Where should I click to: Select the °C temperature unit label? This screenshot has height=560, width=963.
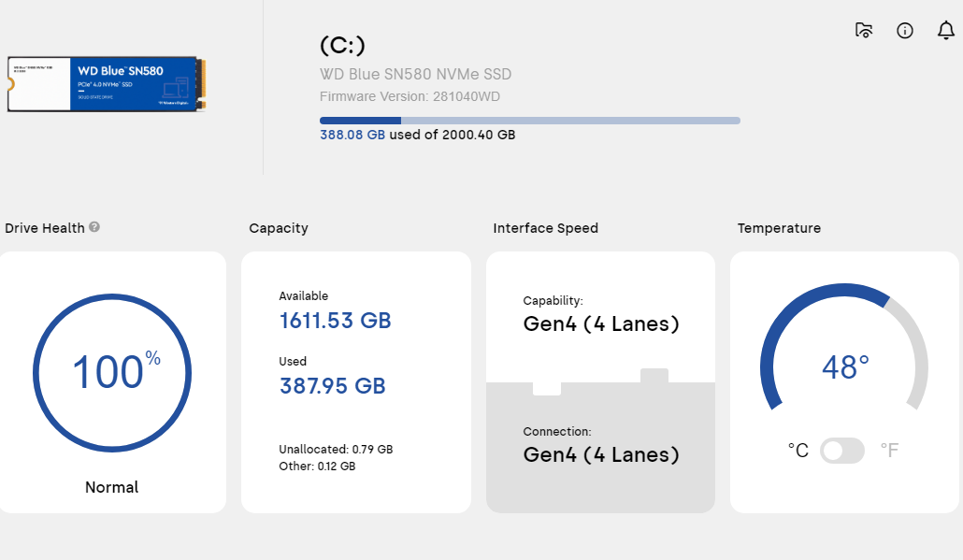tap(798, 451)
